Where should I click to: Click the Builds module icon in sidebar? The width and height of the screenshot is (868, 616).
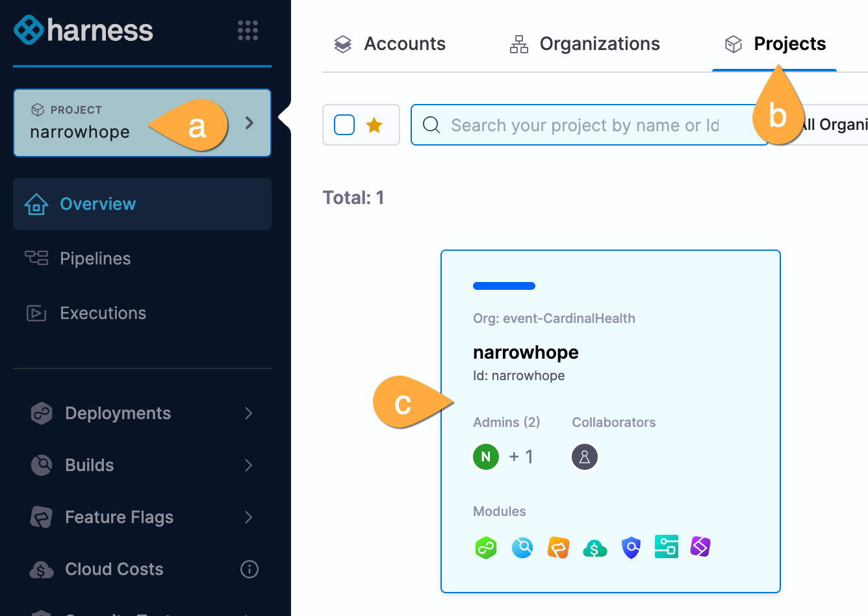tap(42, 465)
